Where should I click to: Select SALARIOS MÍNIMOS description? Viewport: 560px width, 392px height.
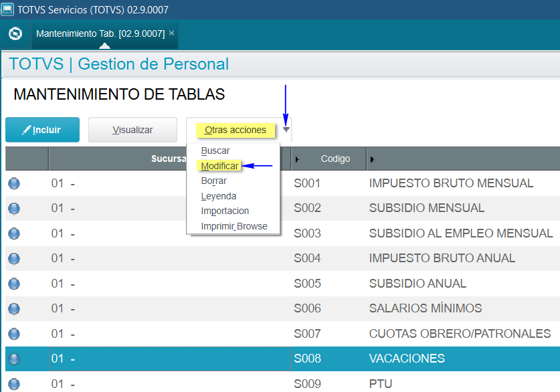(426, 308)
